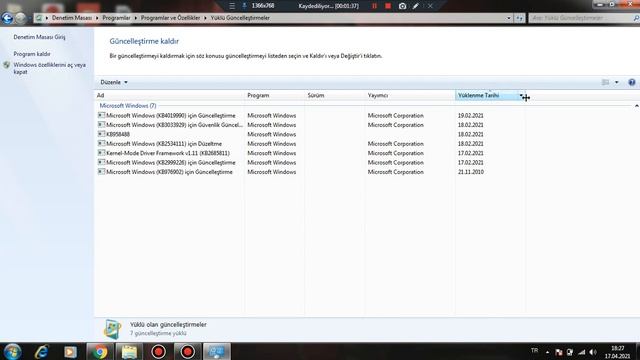Switch to the Control Panel taskbar button
This screenshot has height=360, width=640.
click(217, 351)
